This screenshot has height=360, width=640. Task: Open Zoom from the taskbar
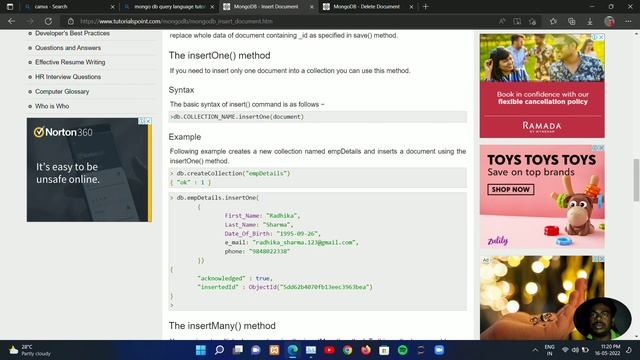[x=439, y=350]
